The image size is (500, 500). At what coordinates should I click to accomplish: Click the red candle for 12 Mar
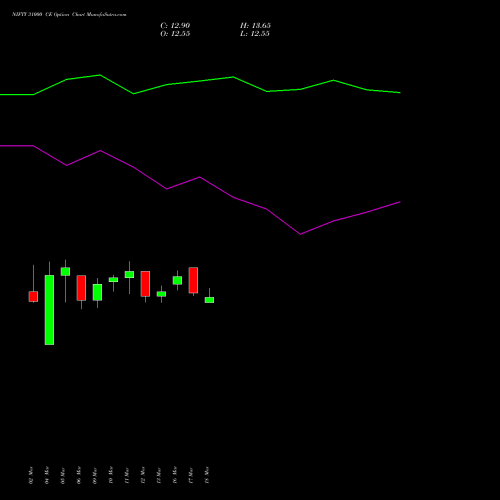click(x=145, y=284)
